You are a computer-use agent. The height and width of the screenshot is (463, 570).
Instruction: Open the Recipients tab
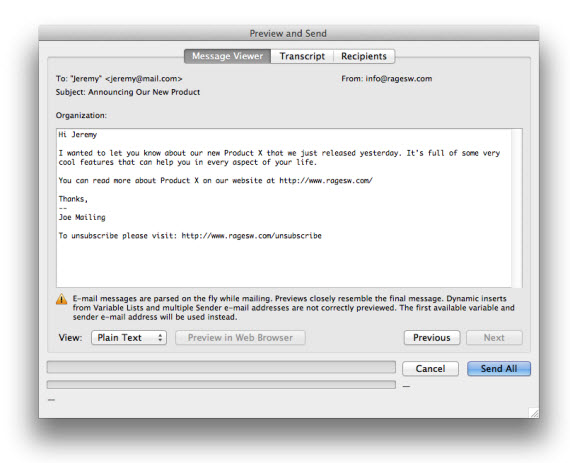(x=364, y=56)
